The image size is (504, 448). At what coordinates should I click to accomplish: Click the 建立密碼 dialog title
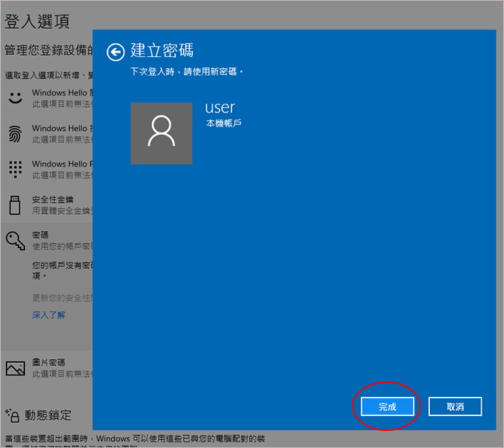click(162, 50)
